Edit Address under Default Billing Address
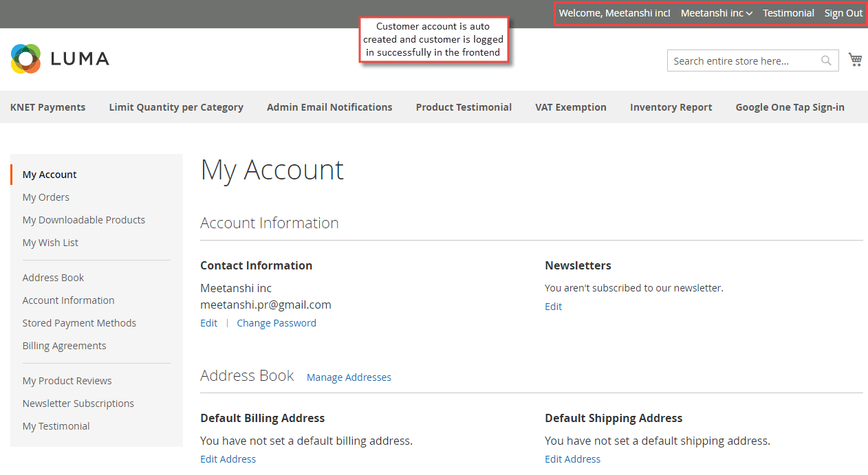The image size is (868, 475). point(228,459)
